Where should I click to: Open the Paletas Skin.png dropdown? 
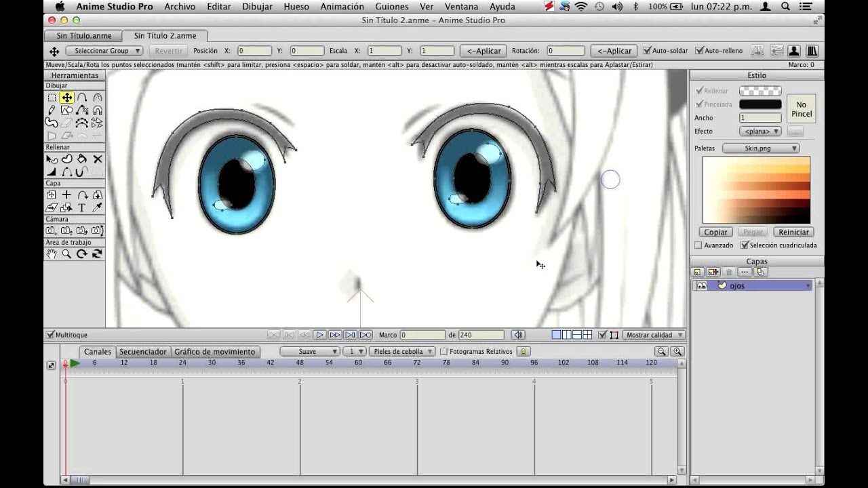click(761, 148)
